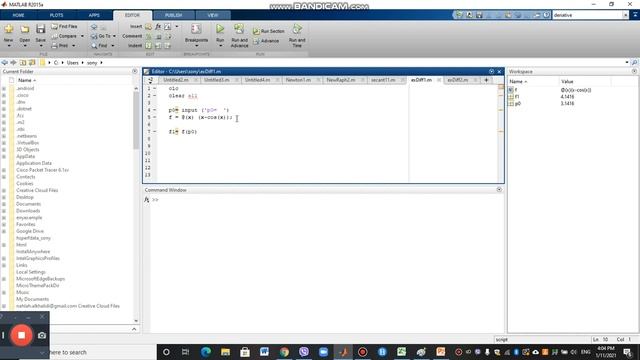Click the Workspace Value column header
This screenshot has height=360, width=640.
pos(567,82)
